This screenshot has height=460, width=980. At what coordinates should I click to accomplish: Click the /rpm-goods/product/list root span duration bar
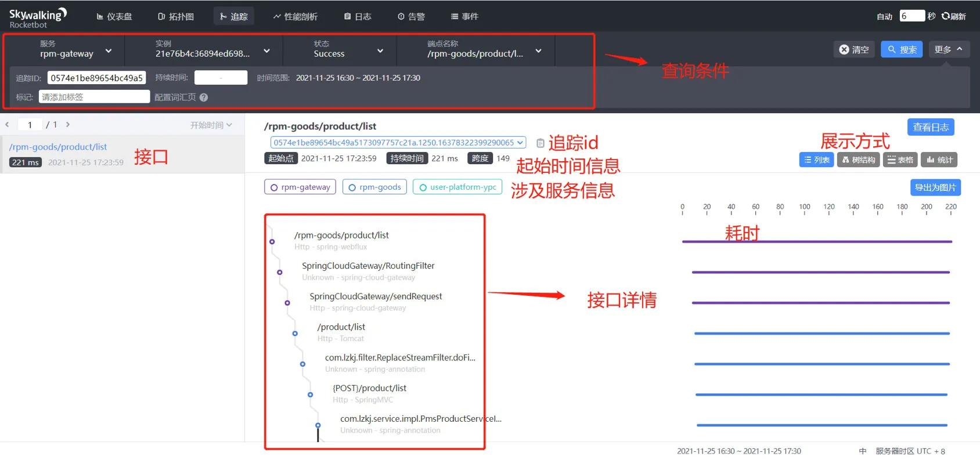(x=817, y=241)
